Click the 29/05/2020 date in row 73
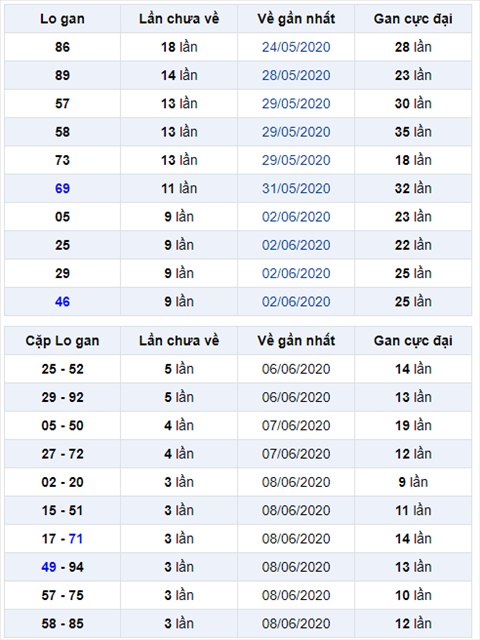The height and width of the screenshot is (640, 480). [x=296, y=160]
